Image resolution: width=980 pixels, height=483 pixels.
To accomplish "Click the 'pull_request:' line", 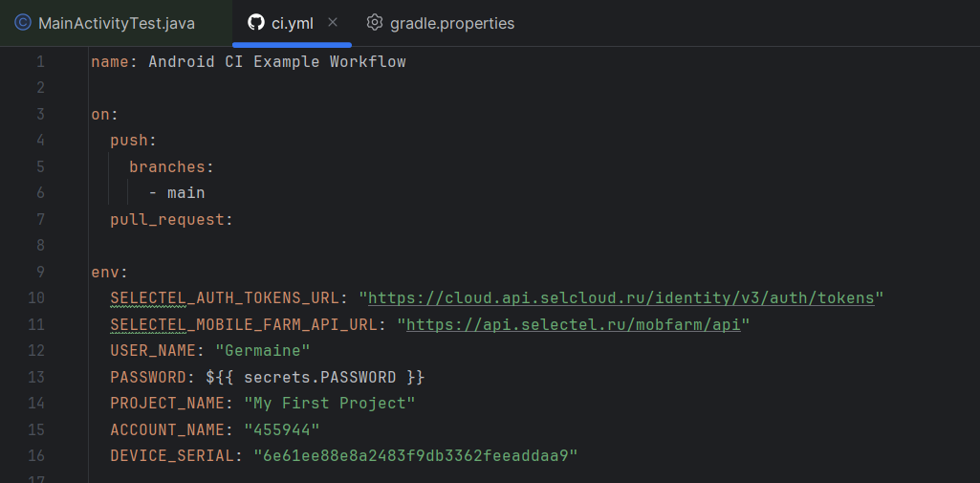I will [x=171, y=220].
